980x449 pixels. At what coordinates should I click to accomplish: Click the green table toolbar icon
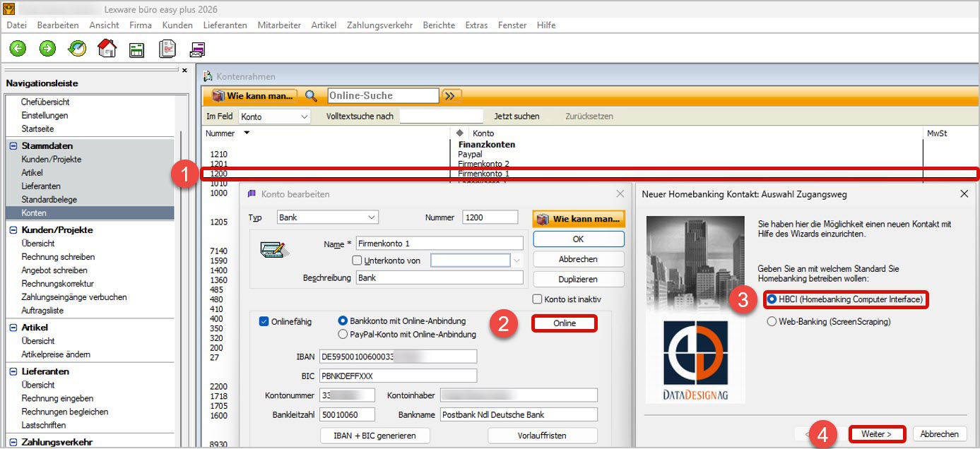pyautogui.click(x=136, y=49)
